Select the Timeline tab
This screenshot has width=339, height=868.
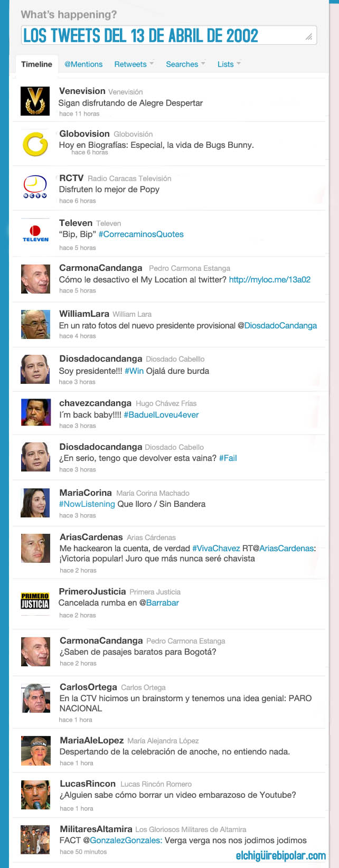[x=36, y=64]
